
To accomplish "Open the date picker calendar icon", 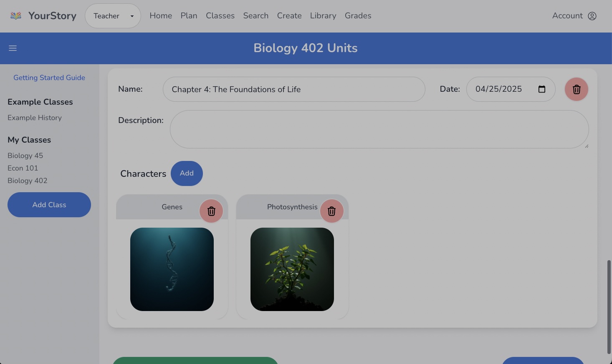I will (x=542, y=89).
